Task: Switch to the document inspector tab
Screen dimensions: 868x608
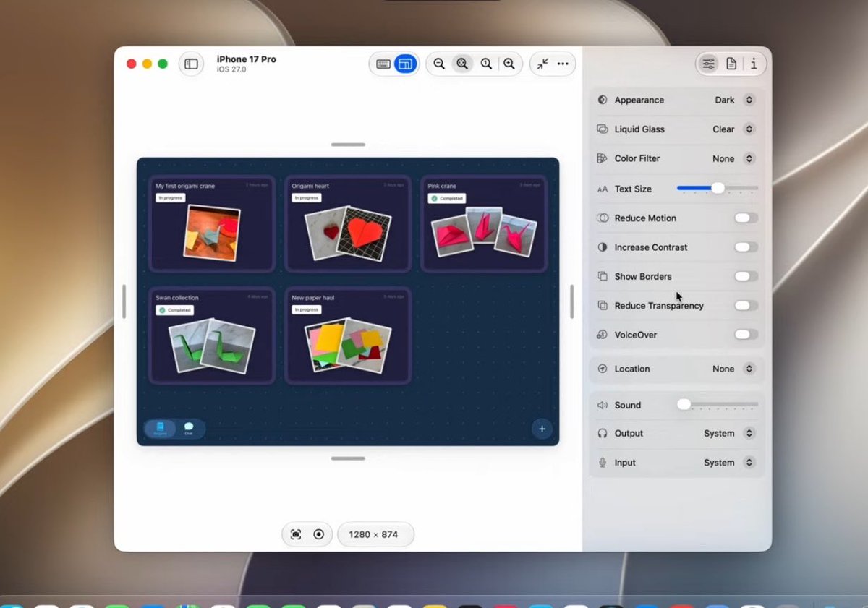Action: tap(731, 64)
